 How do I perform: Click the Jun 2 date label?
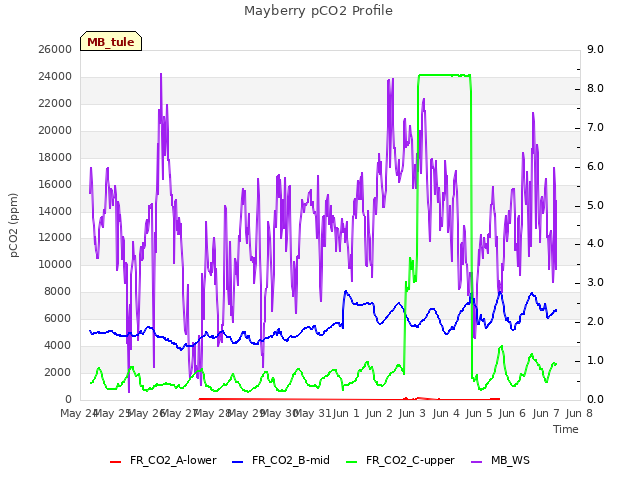(379, 413)
